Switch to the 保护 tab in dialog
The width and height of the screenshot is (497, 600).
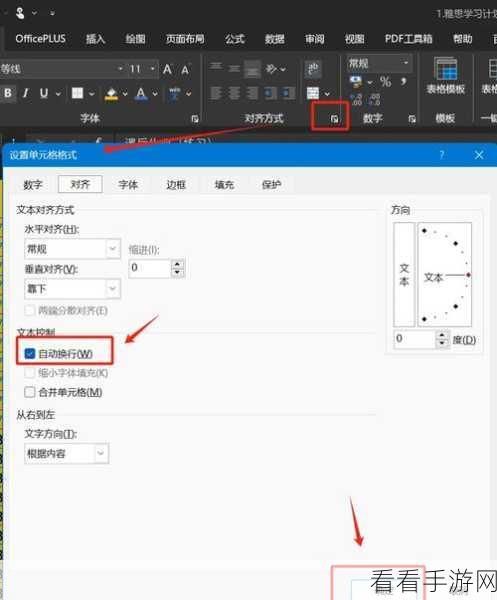pyautogui.click(x=272, y=185)
